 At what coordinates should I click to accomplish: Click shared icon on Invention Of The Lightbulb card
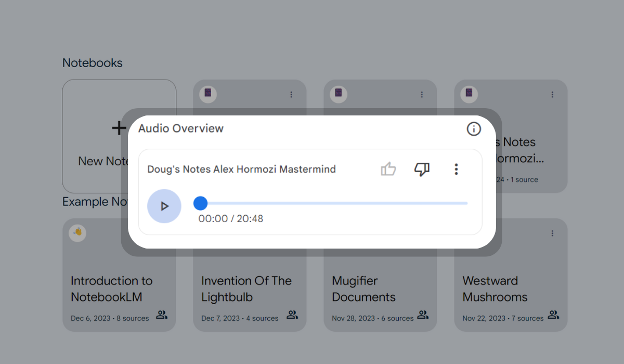point(292,315)
